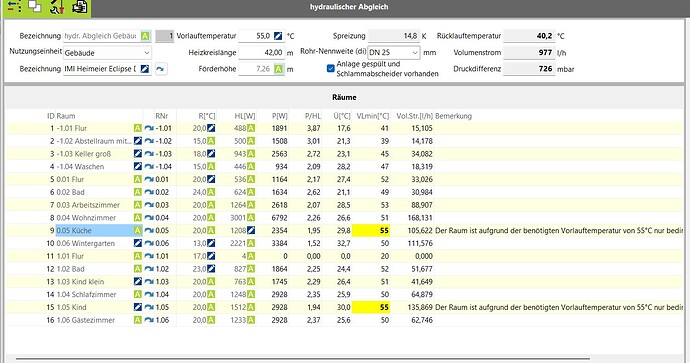Click the wrench and arrow tool icon
Viewport: 690px width, 363px height.
point(57,7)
